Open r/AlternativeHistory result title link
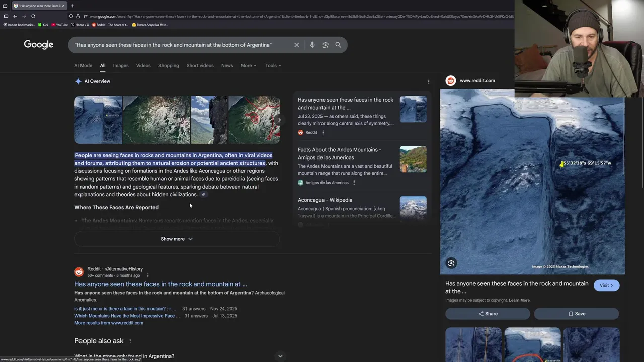The image size is (644, 362). pyautogui.click(x=160, y=284)
